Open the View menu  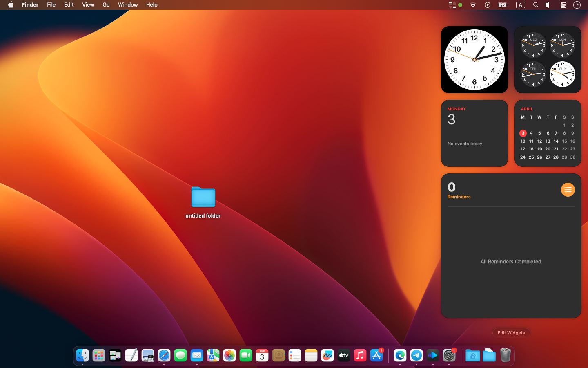click(88, 5)
